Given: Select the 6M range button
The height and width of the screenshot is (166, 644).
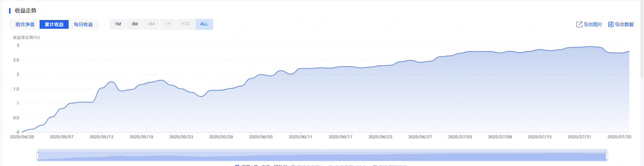Looking at the screenshot, I should (x=152, y=24).
